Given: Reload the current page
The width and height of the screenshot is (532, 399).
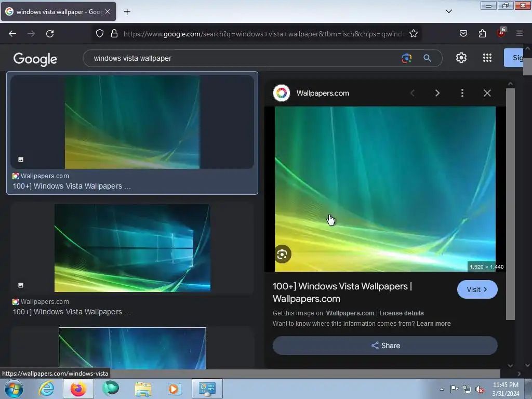Looking at the screenshot, I should coord(50,34).
